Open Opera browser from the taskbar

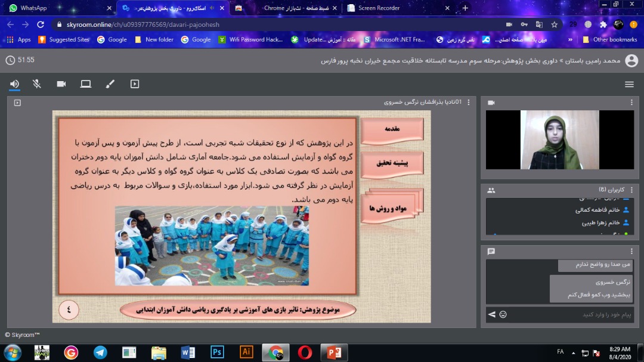tap(305, 352)
